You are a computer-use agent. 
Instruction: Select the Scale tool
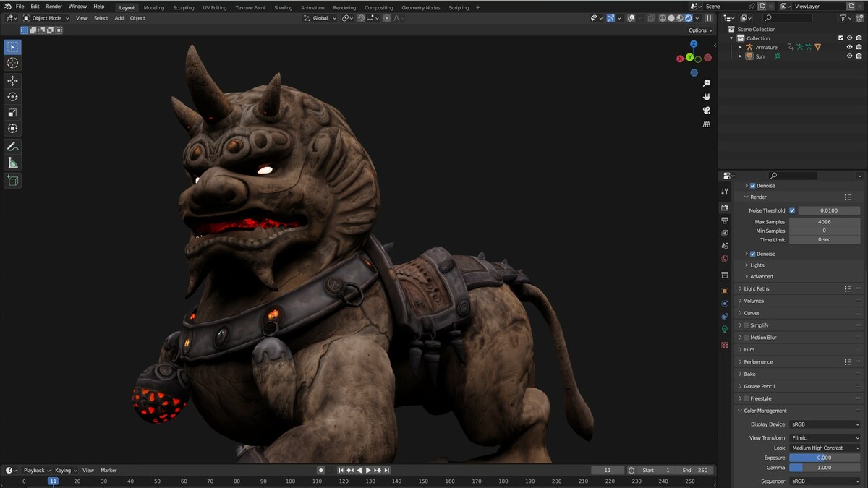12,113
